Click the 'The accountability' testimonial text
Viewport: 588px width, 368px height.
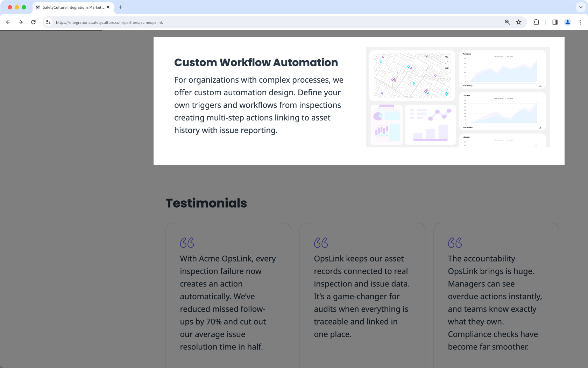tap(495, 303)
